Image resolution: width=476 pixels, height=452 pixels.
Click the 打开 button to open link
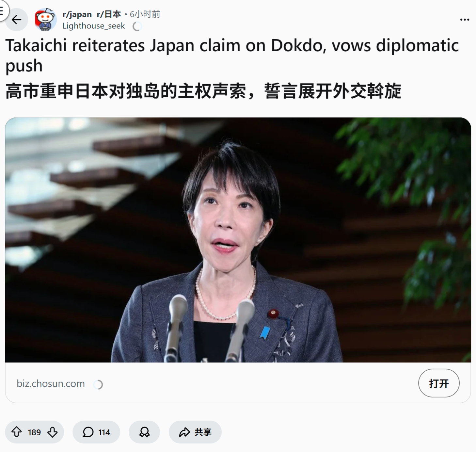439,383
